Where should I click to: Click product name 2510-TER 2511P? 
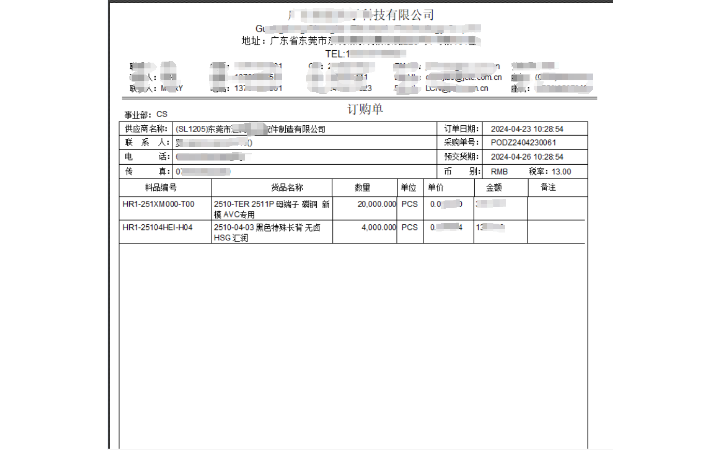(271, 209)
